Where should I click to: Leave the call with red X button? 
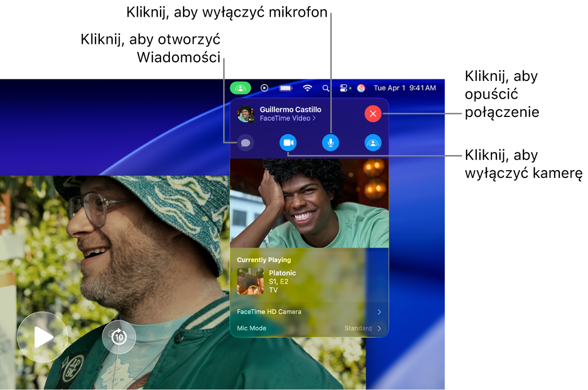373,113
